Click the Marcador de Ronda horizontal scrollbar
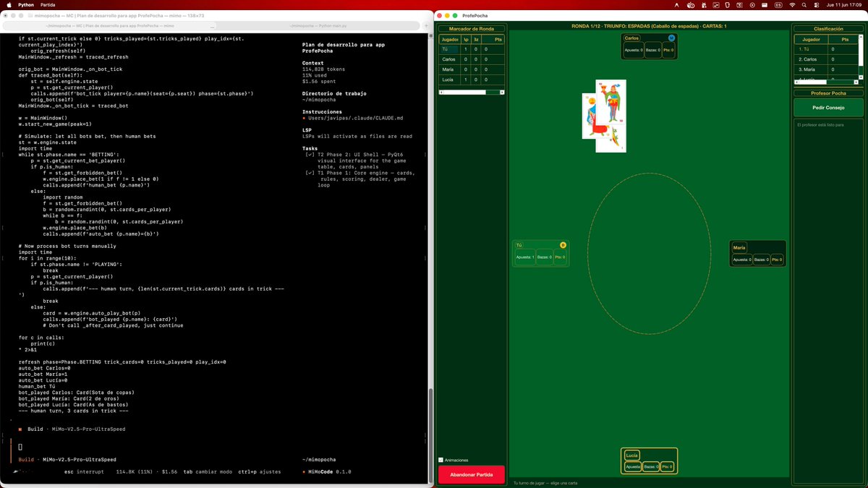 click(472, 92)
